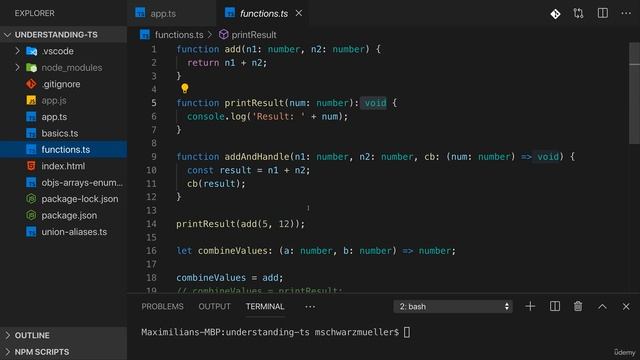Maximize panel with the up chevron
Viewport: 640px width, 360px height.
point(602,307)
